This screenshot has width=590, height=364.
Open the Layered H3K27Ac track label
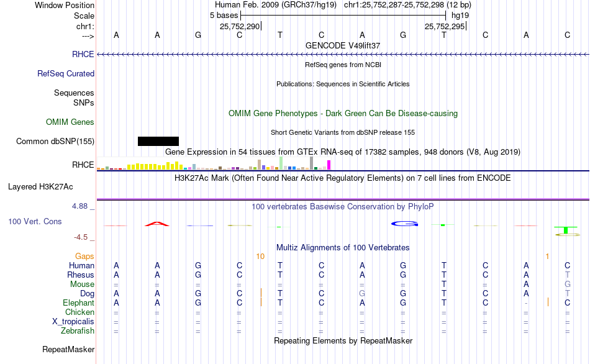(x=40, y=187)
